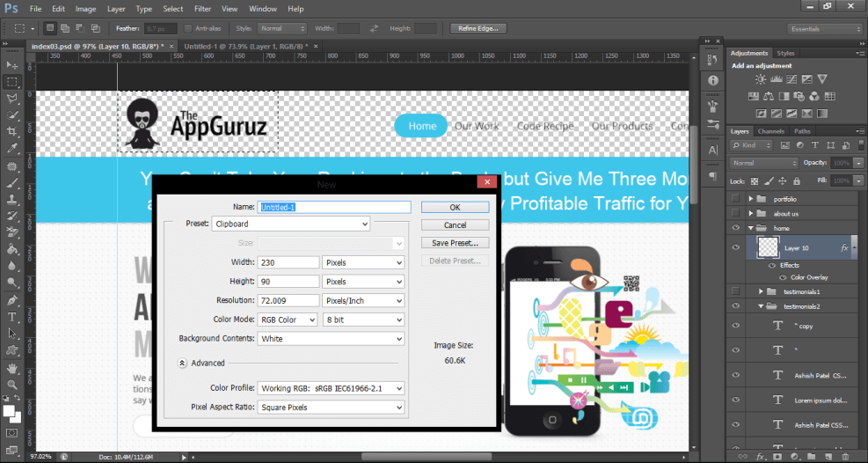This screenshot has height=463, width=868.
Task: Toggle Quick Mask mode icon
Action: click(x=11, y=433)
